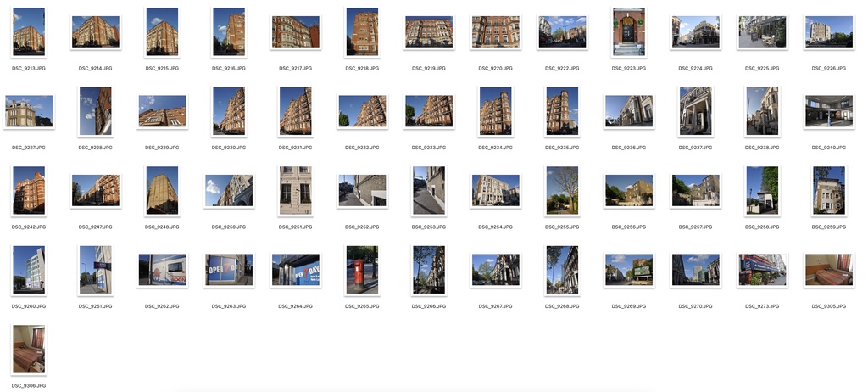The image size is (868, 392).
Task: Click the filename label DSC_9305.JPG
Action: (x=829, y=306)
